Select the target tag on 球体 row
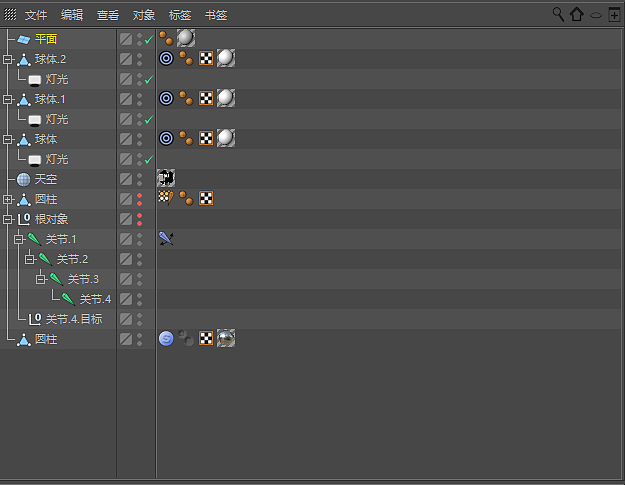The height and width of the screenshot is (485, 625). click(166, 138)
